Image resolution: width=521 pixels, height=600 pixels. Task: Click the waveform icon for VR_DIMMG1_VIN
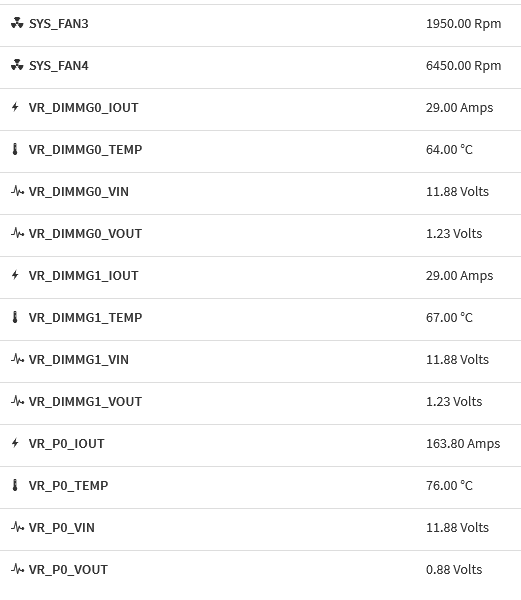point(18,359)
